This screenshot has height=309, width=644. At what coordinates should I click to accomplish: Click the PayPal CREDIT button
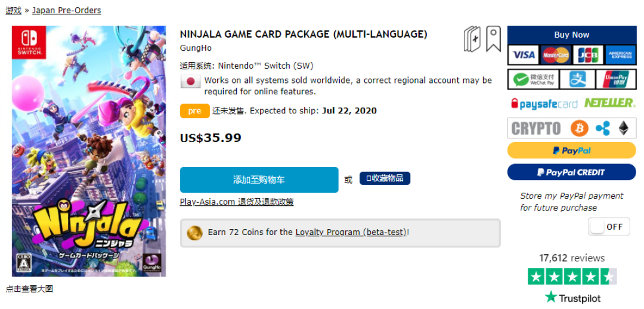point(572,172)
